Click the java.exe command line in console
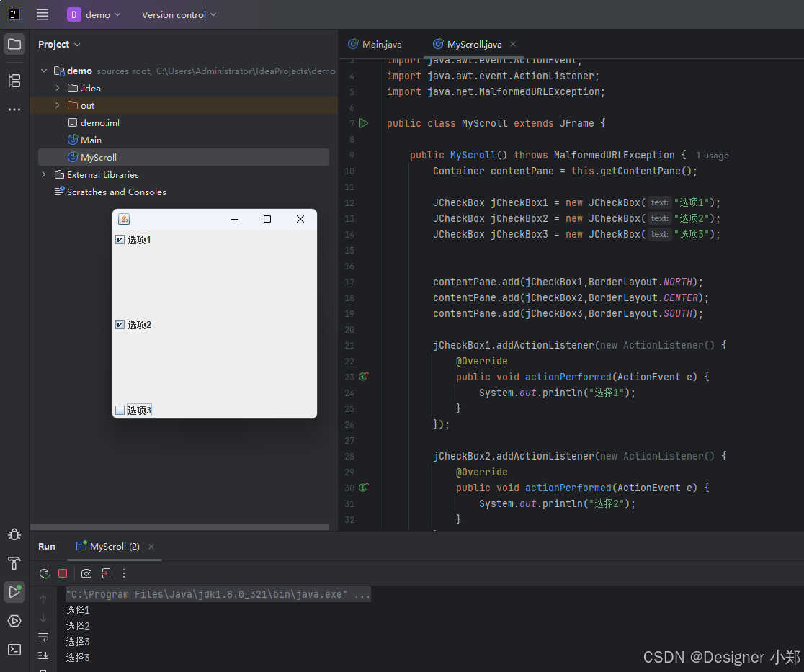 point(218,595)
